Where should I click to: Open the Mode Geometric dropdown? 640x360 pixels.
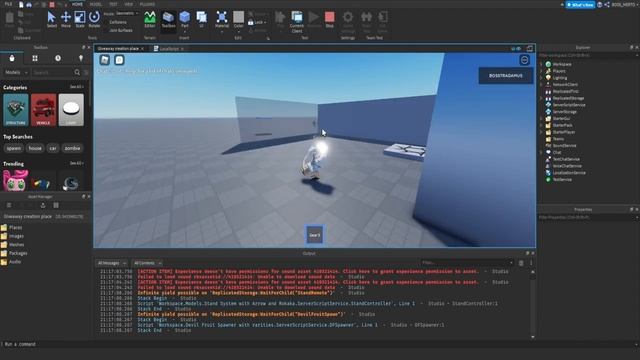pyautogui.click(x=127, y=13)
